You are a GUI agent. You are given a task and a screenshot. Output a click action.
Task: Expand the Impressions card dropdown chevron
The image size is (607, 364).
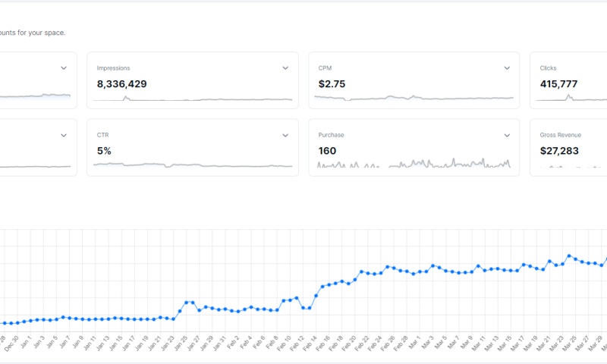coord(285,68)
